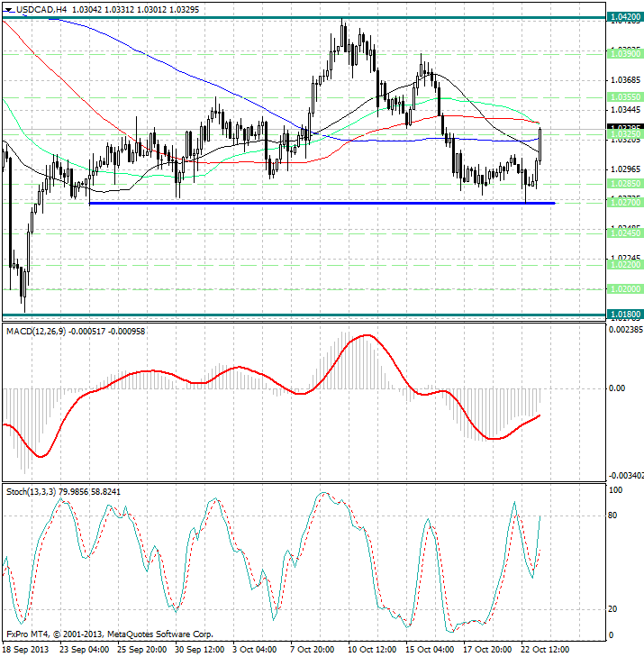Select the 1.03550 price level label
Viewport: 644px width, 657px height.
625,97
